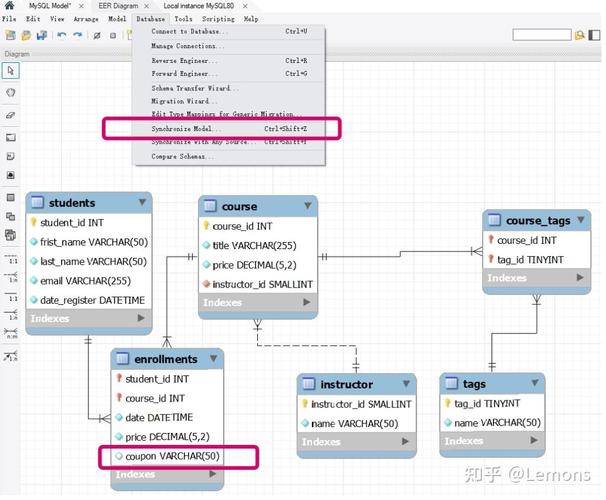Click the redo arrow in toolbar
The height and width of the screenshot is (500, 606).
point(78,35)
